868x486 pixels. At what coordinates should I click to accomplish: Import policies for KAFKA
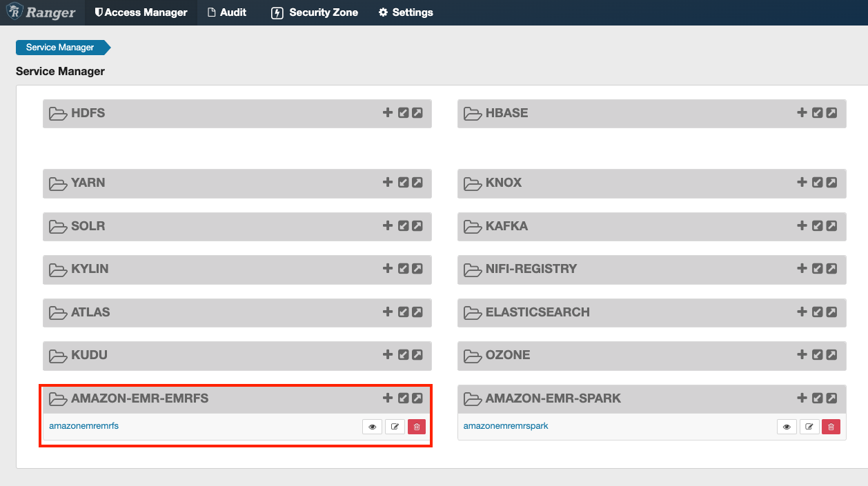coord(818,225)
